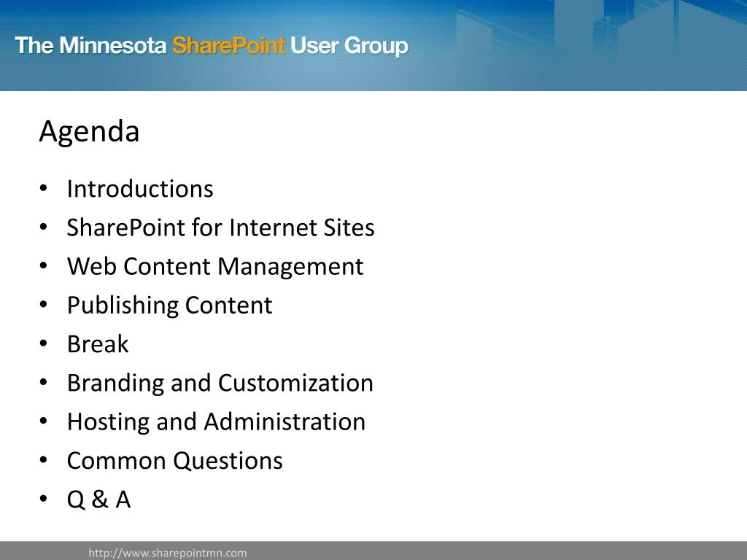Select 'Web Content Management' bullet
The height and width of the screenshot is (560, 747).
[x=215, y=267]
